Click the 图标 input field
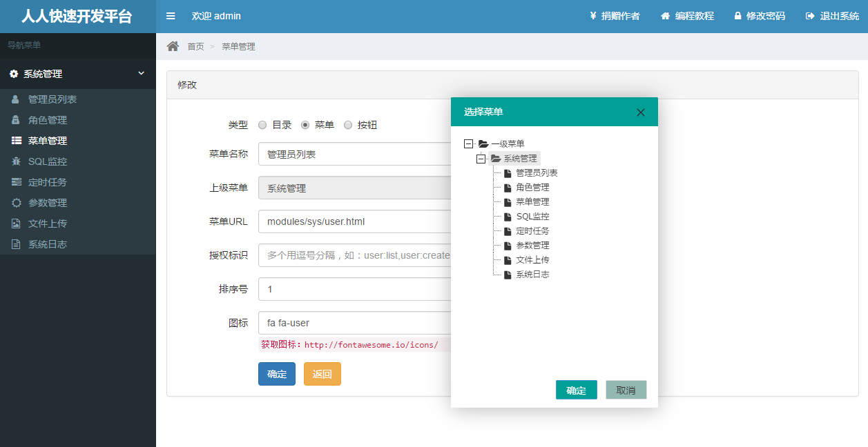 coord(355,323)
